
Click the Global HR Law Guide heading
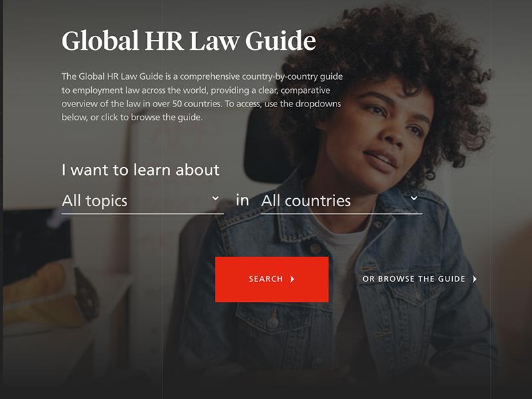[x=188, y=41]
